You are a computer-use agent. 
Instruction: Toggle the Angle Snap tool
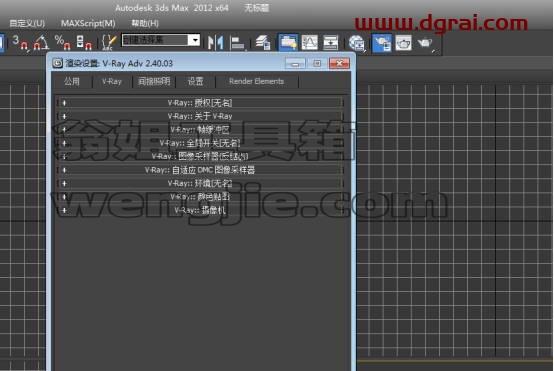tap(41, 42)
